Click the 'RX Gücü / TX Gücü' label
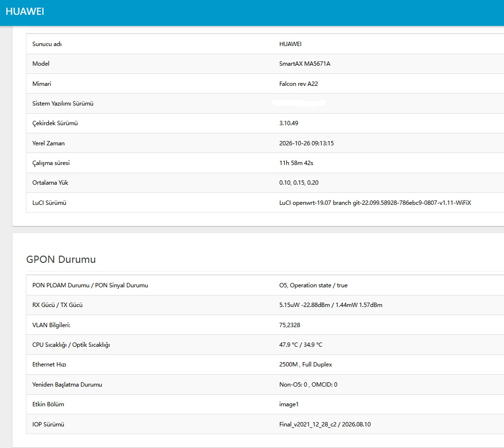Viewport: 504px width, 448px height. coord(58,305)
